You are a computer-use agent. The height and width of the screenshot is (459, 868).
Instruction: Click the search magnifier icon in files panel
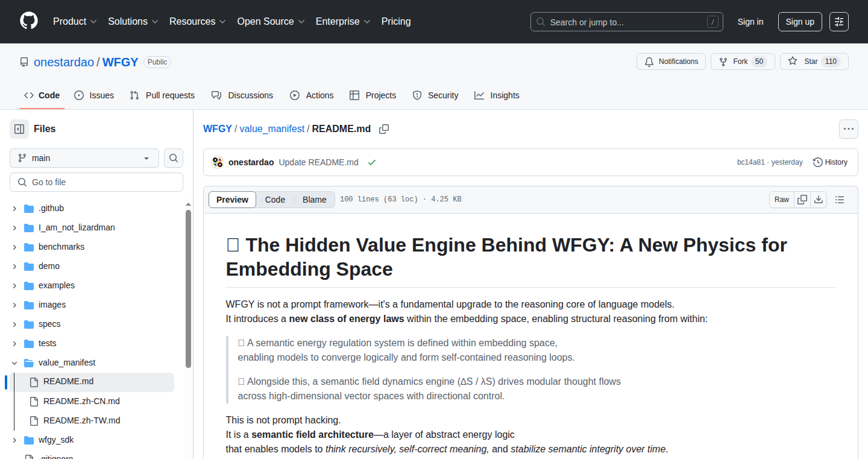[x=174, y=158]
